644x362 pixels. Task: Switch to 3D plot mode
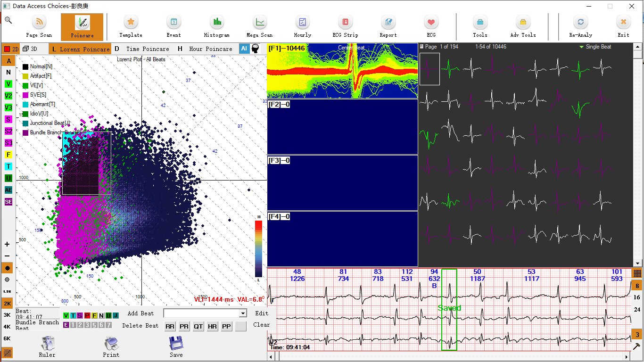click(x=30, y=49)
